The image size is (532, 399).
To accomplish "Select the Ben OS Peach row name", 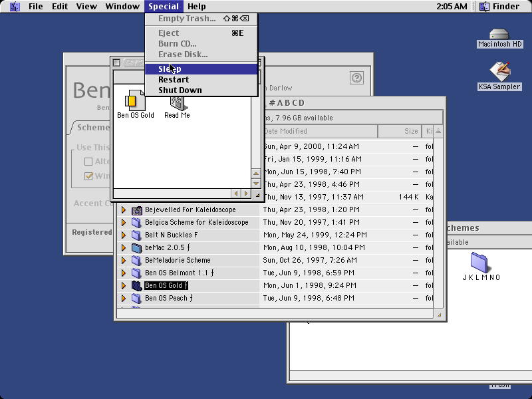I will tap(169, 299).
